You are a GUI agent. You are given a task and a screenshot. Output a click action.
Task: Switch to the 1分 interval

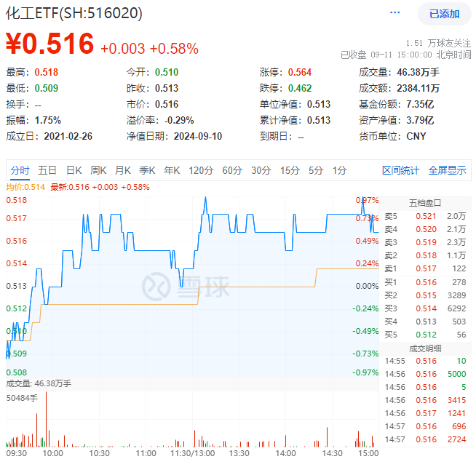click(x=339, y=170)
